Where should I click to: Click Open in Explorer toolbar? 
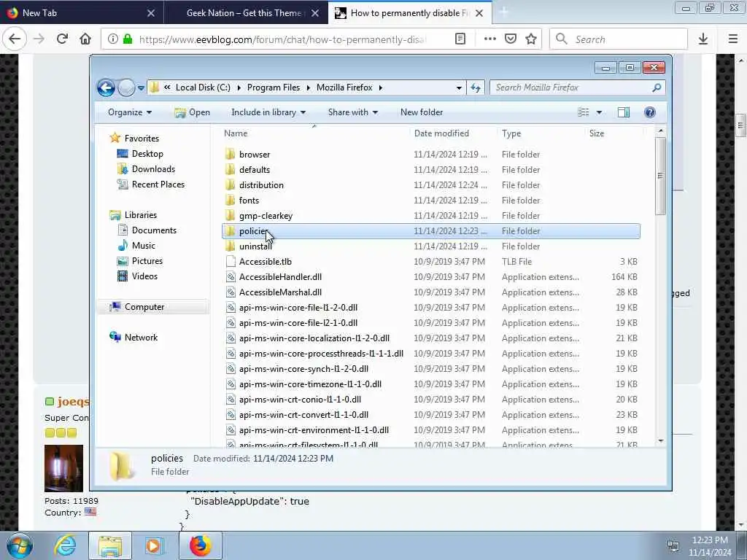point(192,112)
